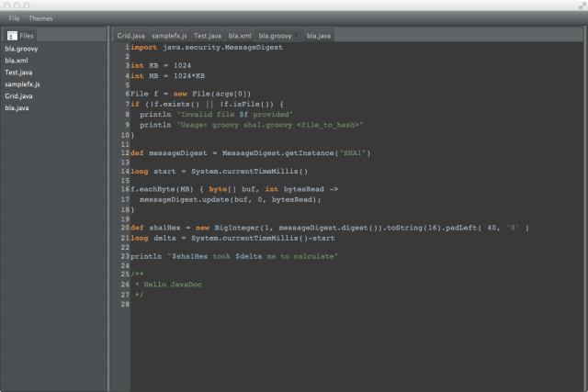Select bla.groovy in the Files list
Image resolution: width=588 pixels, height=392 pixels.
[x=21, y=48]
